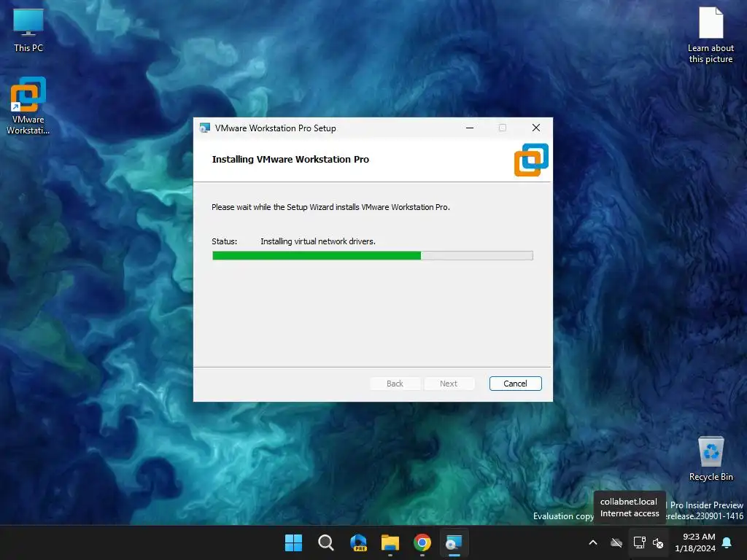Viewport: 747px width, 560px height.
Task: Open Google Chrome from the taskbar
Action: (x=422, y=542)
